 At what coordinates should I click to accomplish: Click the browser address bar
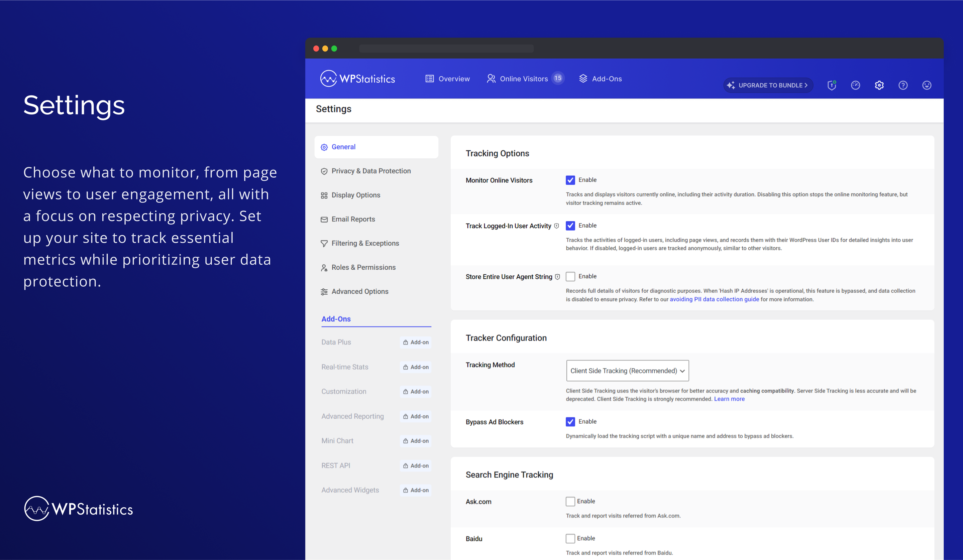(x=446, y=48)
